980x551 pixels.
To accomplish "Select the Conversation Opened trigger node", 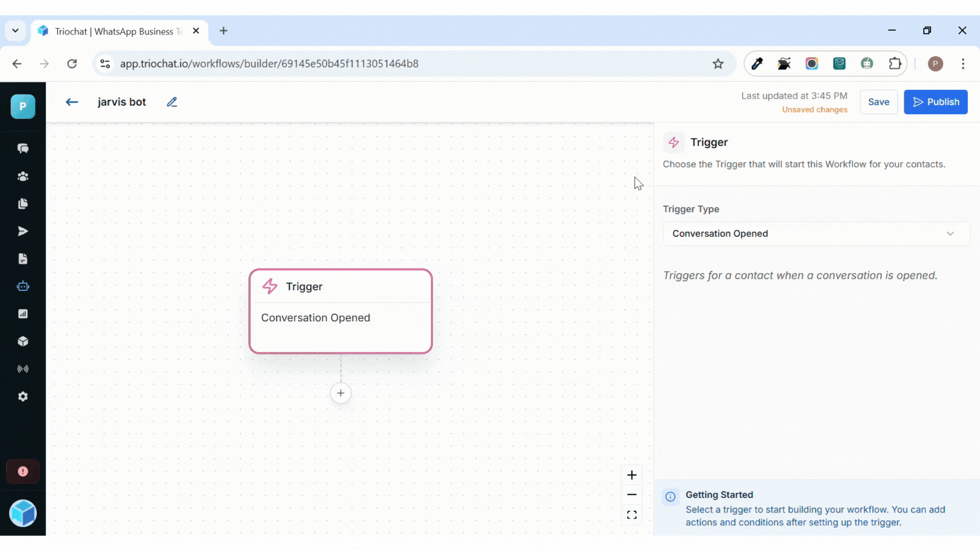I will coord(341,311).
